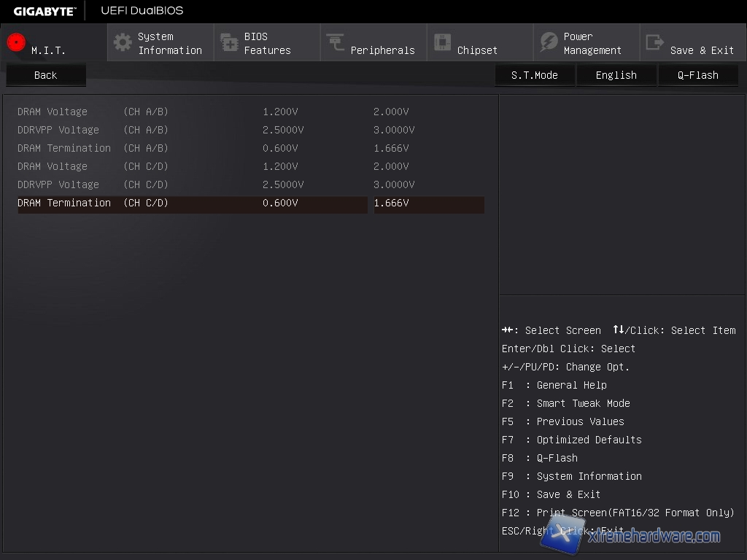Click the Save & Exit arrow icon

tap(655, 42)
